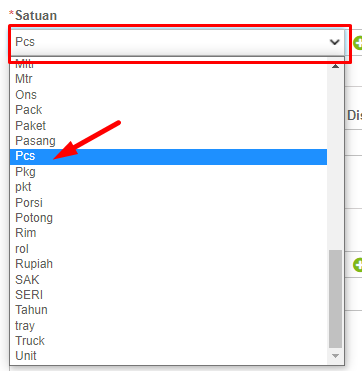Viewport: 362px width, 371px height.
Task: Click the scrollbar down arrow in list
Action: click(335, 356)
